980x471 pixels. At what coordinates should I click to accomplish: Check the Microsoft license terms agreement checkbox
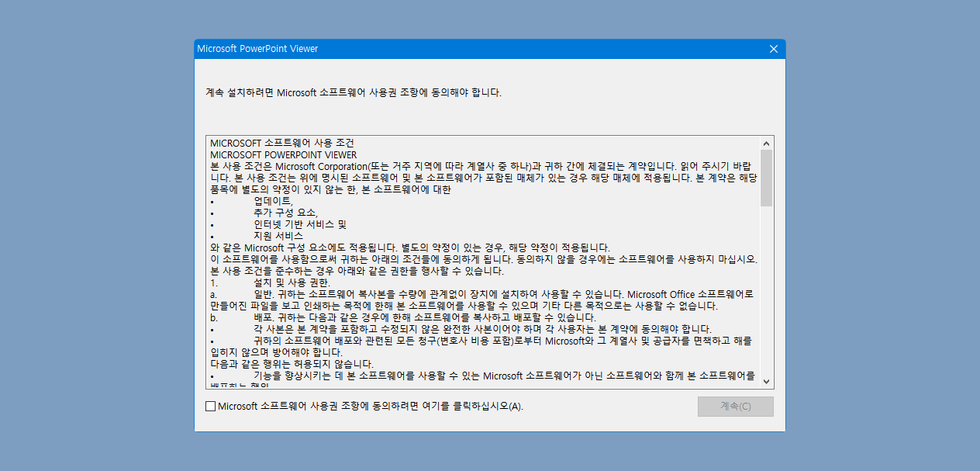(x=211, y=406)
